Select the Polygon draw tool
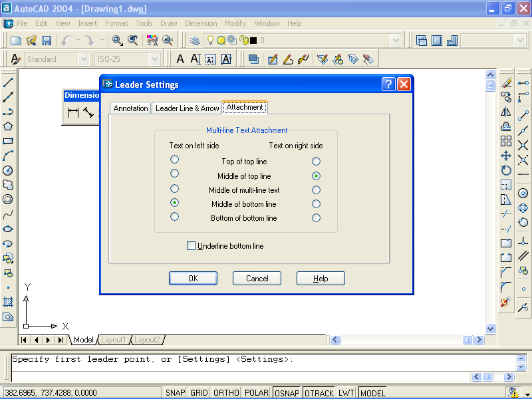This screenshot has height=399, width=532. pyautogui.click(x=8, y=126)
